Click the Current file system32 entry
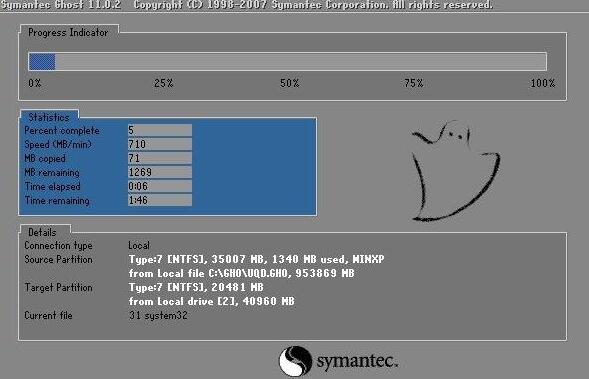 (158, 316)
